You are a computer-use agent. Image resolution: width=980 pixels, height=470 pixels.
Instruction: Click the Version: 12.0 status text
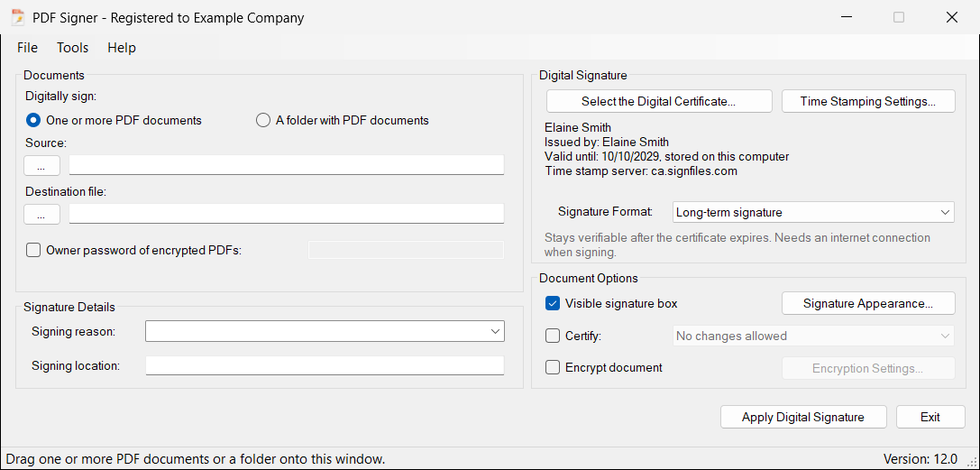pos(920,459)
